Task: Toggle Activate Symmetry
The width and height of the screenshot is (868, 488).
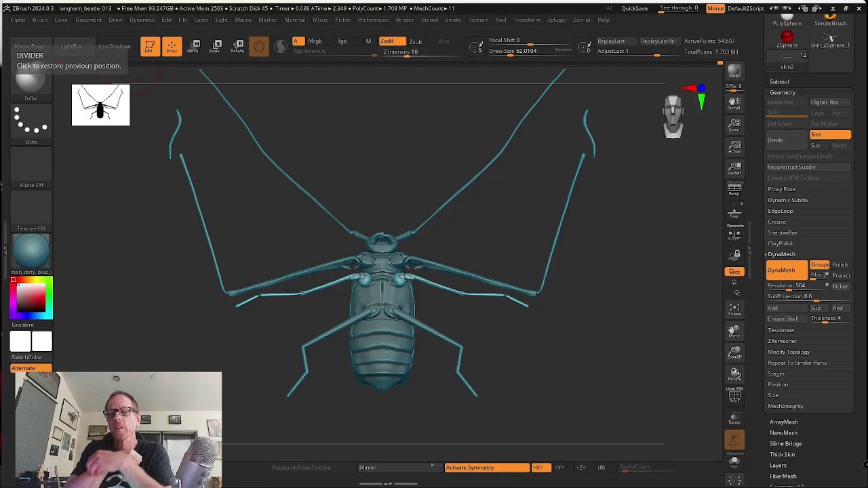Action: tap(487, 468)
